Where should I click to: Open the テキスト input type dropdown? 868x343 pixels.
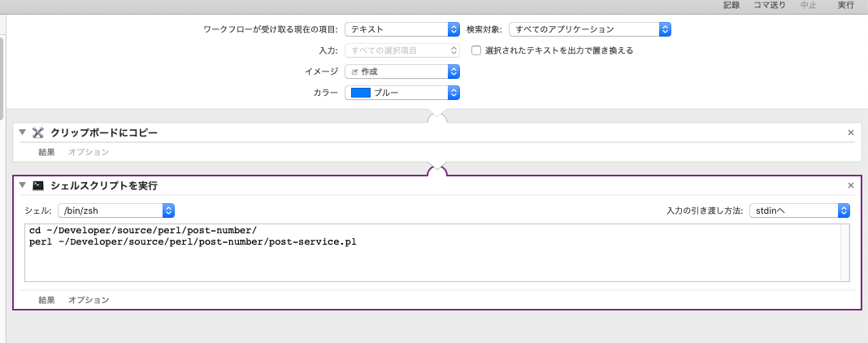pos(402,29)
